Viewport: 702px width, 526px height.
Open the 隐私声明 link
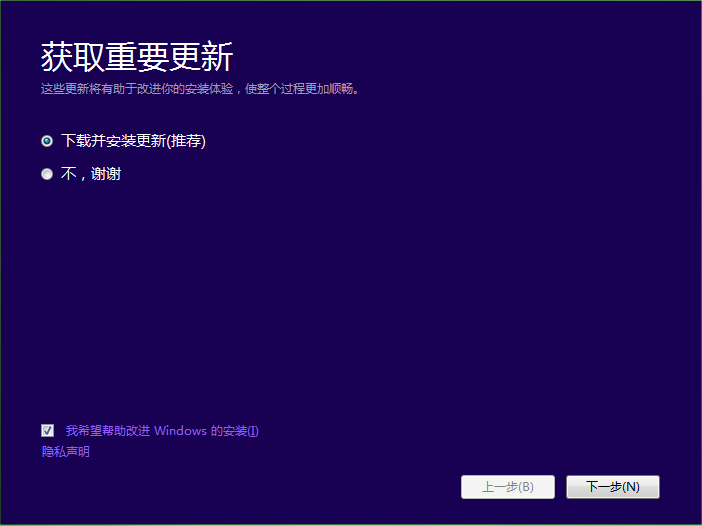tap(65, 452)
